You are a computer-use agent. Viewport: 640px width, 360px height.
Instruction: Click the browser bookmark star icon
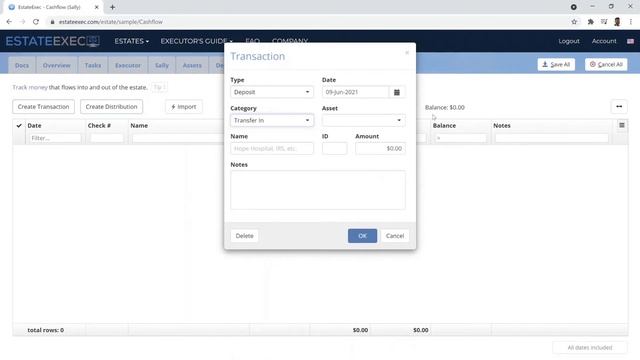[574, 22]
